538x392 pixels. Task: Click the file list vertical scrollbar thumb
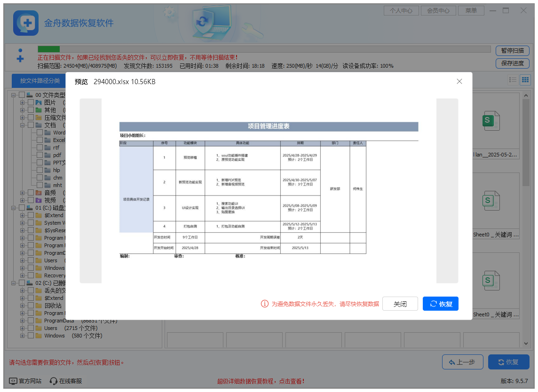pos(526,143)
